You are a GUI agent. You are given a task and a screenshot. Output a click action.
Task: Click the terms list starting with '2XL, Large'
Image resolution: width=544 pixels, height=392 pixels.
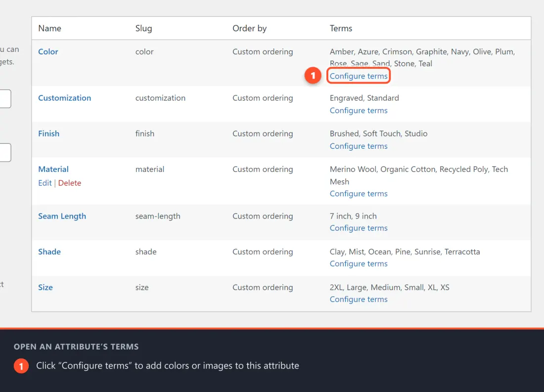tap(389, 288)
